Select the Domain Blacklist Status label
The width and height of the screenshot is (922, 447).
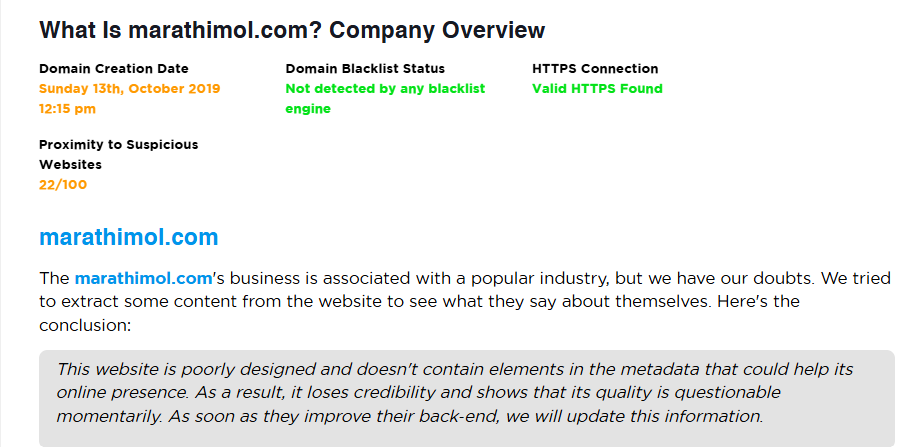point(365,69)
